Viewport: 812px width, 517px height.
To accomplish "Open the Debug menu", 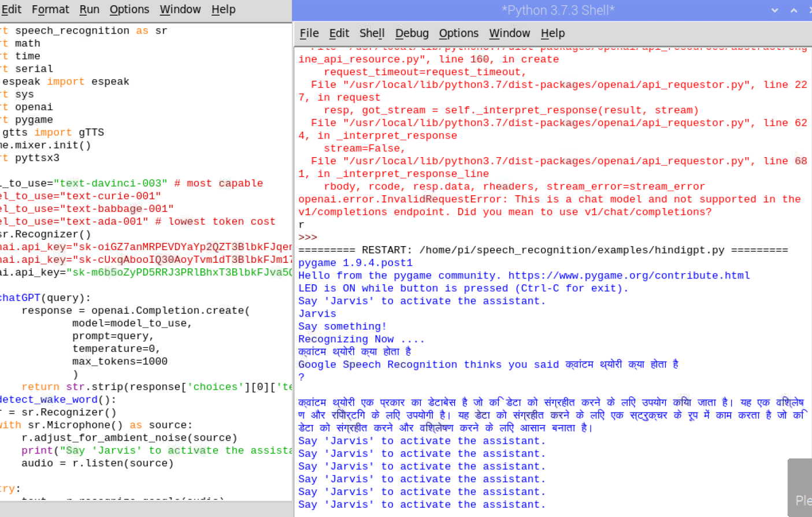I will [411, 34].
